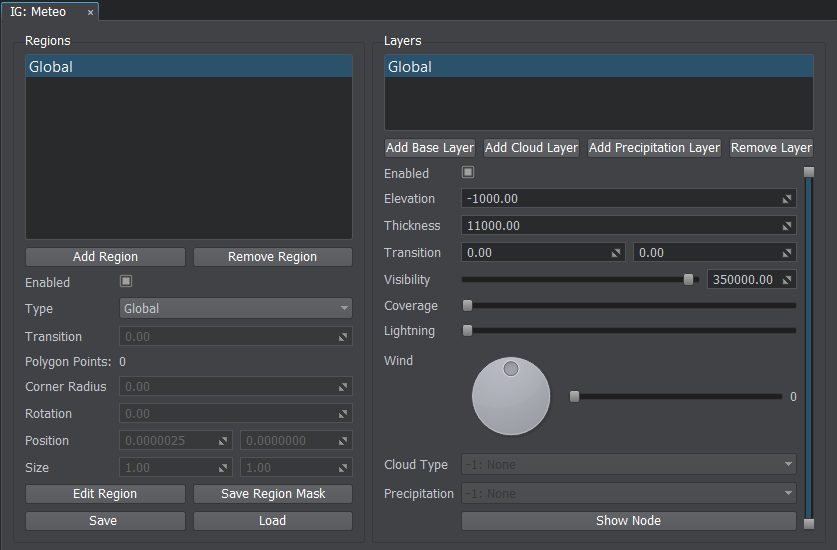
Task: Select the IG: Meteo tab
Action: pos(40,12)
